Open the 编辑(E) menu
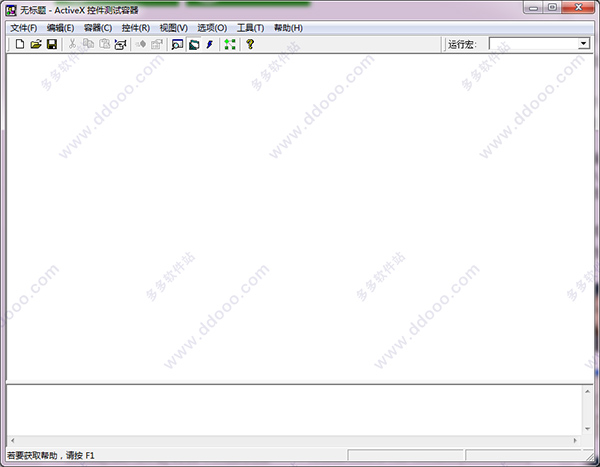Screen dimensions: 600x467 pos(60,28)
